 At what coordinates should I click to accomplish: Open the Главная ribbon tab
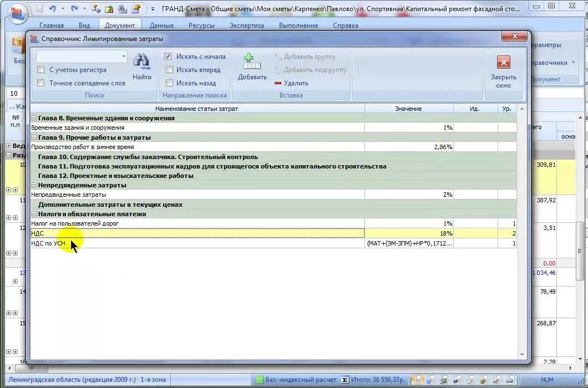click(52, 25)
